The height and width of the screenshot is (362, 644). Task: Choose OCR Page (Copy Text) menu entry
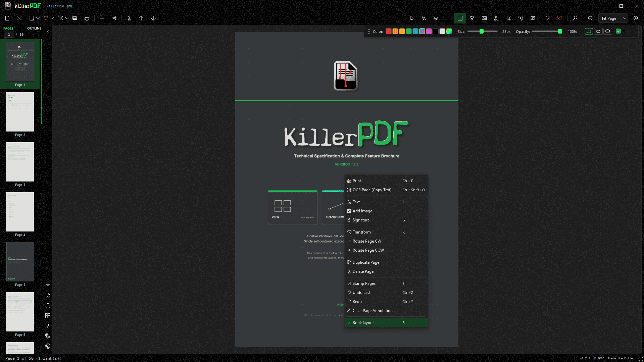tap(386, 190)
